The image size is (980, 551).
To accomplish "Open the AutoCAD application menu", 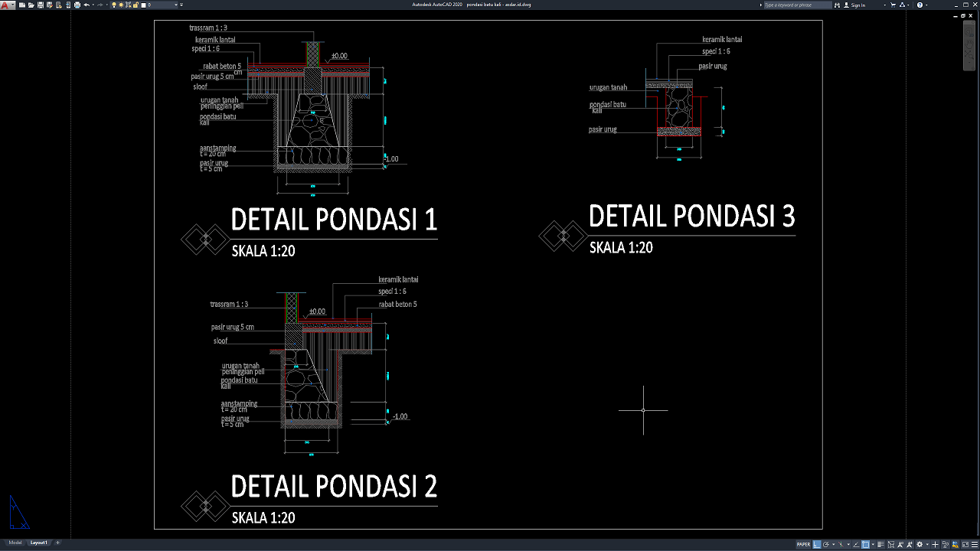I will (5, 5).
